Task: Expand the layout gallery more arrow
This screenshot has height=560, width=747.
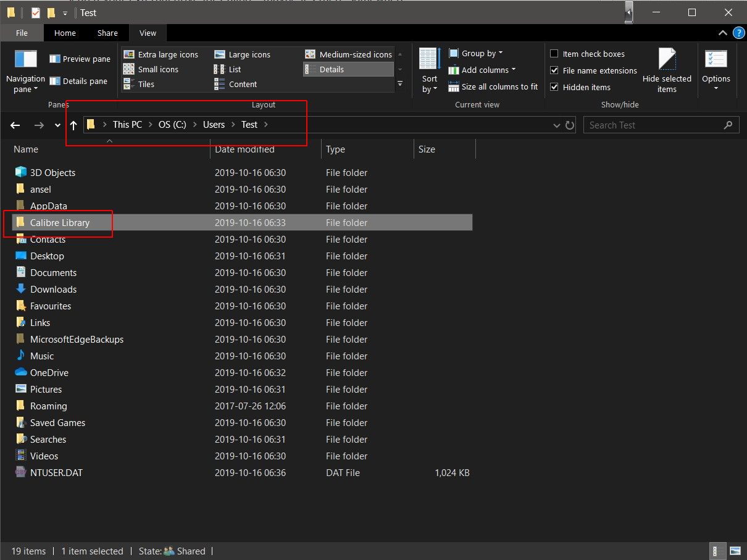Action: (400, 84)
